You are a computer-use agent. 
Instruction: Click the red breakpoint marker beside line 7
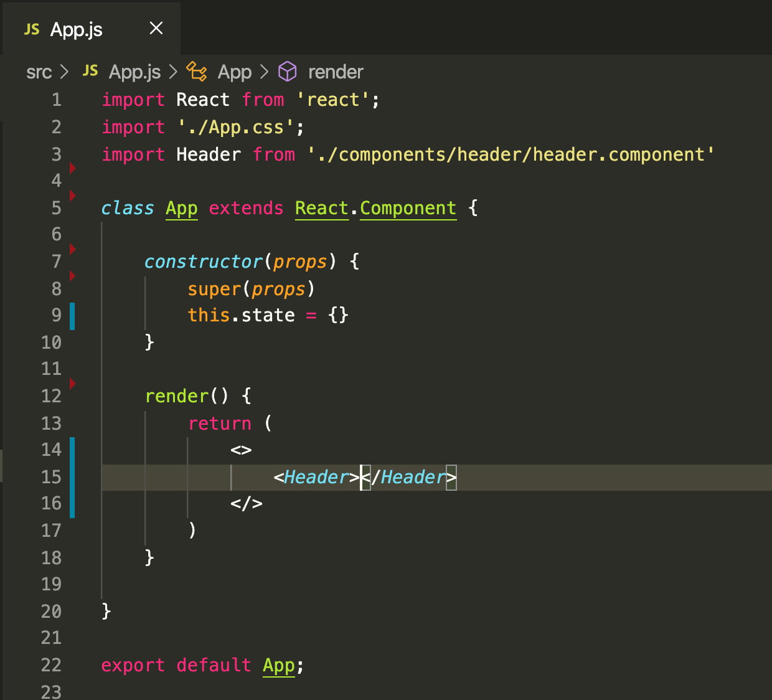73,248
